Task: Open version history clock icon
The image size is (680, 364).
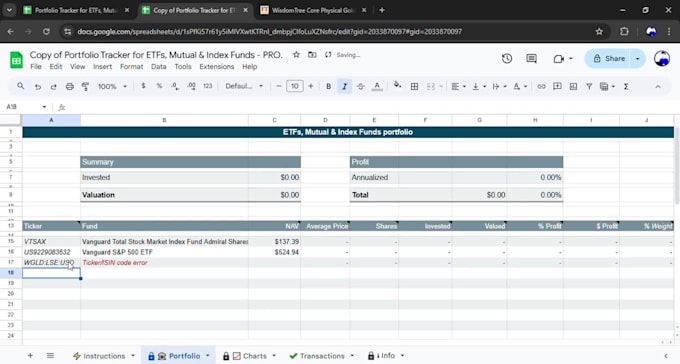Action: (x=507, y=59)
